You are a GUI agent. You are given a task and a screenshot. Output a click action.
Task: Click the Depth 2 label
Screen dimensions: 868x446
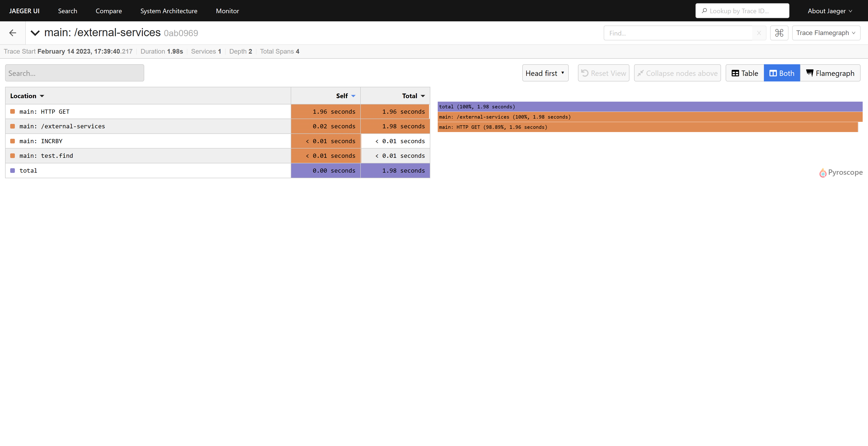[x=241, y=51]
